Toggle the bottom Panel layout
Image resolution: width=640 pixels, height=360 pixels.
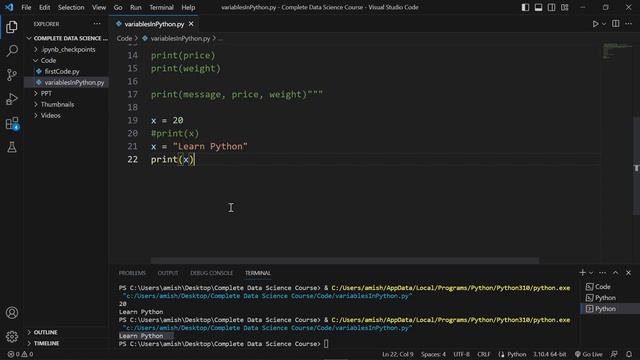(x=538, y=7)
